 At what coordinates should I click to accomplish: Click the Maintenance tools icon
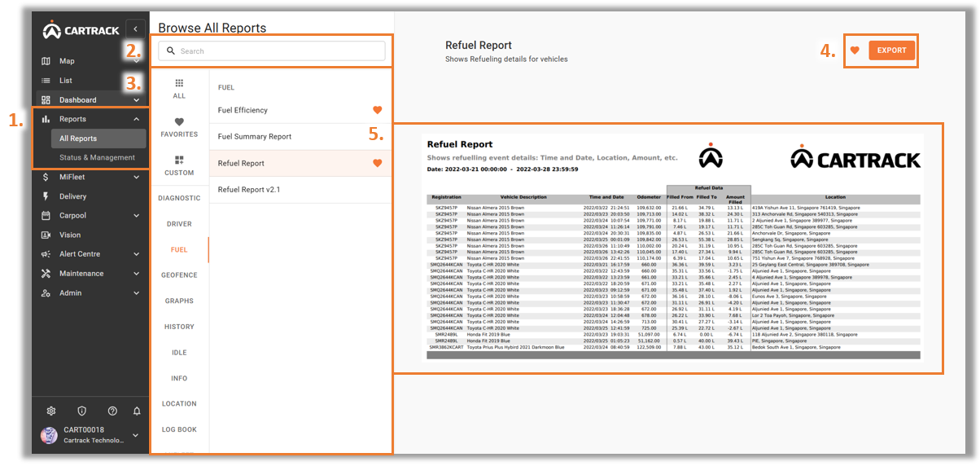(46, 274)
